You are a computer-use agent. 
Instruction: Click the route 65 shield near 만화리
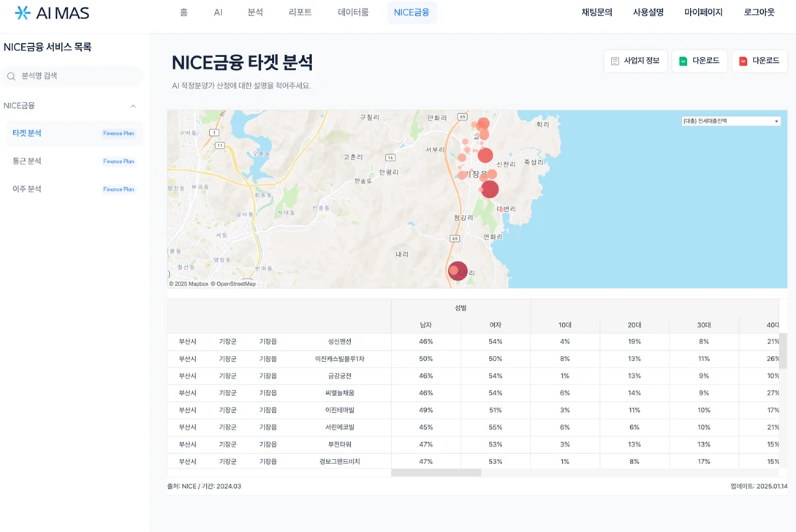[462, 117]
